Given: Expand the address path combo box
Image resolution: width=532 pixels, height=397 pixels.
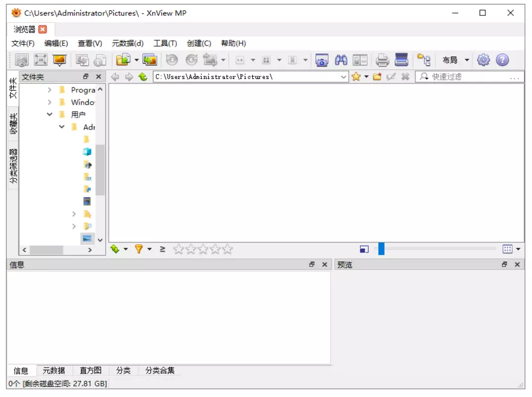Looking at the screenshot, I should 343,77.
